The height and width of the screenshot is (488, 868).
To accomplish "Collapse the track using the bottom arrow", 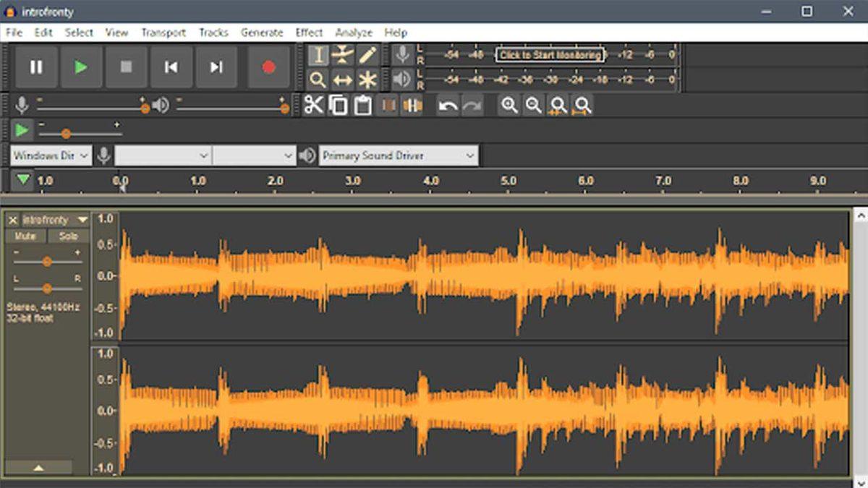I will click(39, 468).
